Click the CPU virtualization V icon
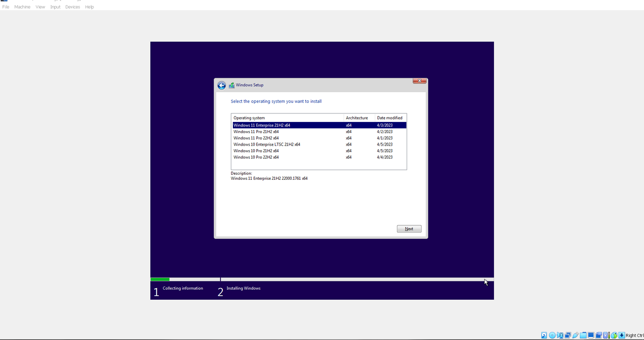Image resolution: width=644 pixels, height=340 pixels. [x=606, y=335]
